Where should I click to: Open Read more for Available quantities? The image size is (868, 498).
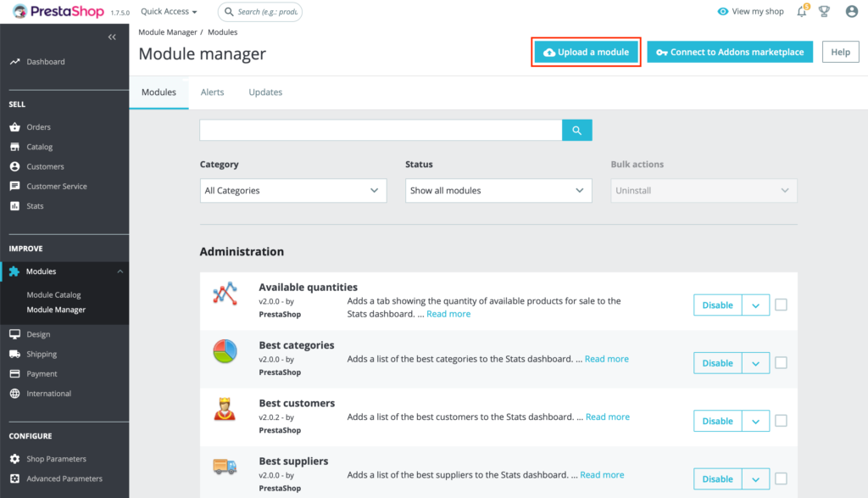tap(448, 314)
